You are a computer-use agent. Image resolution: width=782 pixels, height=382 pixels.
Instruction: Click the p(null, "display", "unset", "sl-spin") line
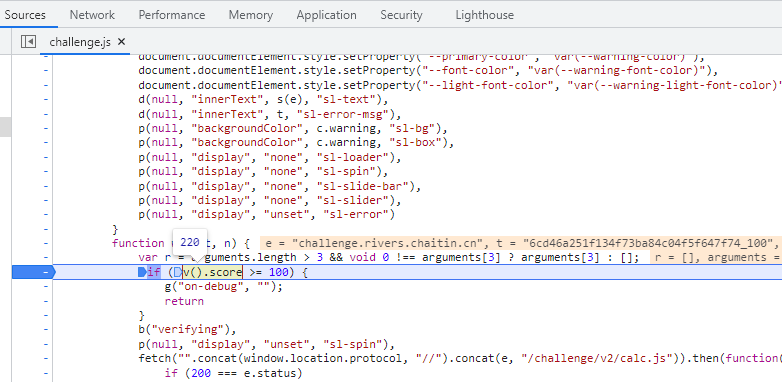click(266, 344)
